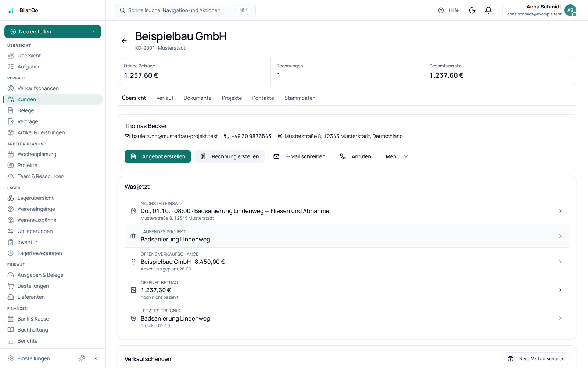Open Nächster Einsatz row chevron

tap(560, 211)
